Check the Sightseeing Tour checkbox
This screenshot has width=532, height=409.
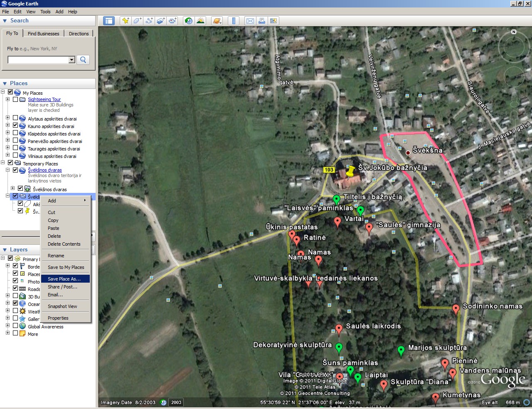(15, 99)
